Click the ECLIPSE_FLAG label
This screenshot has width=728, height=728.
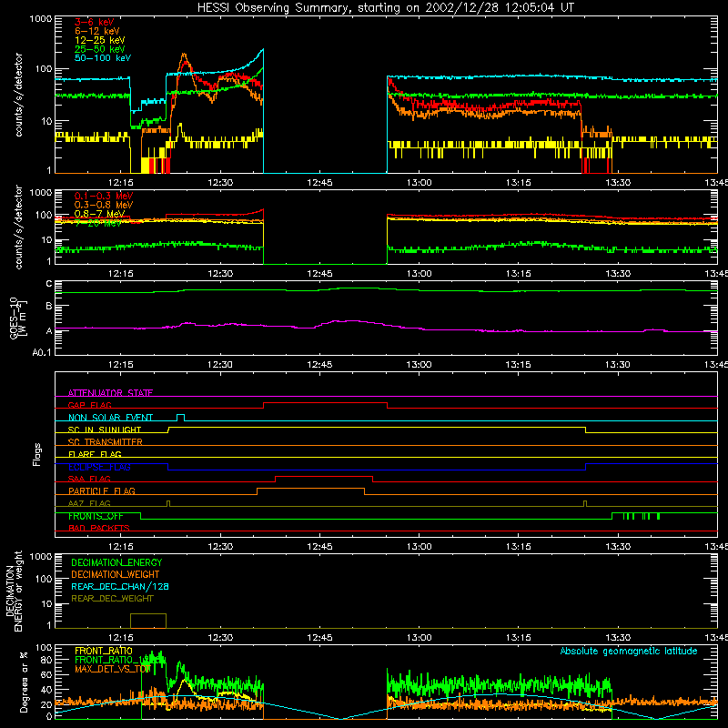point(99,467)
